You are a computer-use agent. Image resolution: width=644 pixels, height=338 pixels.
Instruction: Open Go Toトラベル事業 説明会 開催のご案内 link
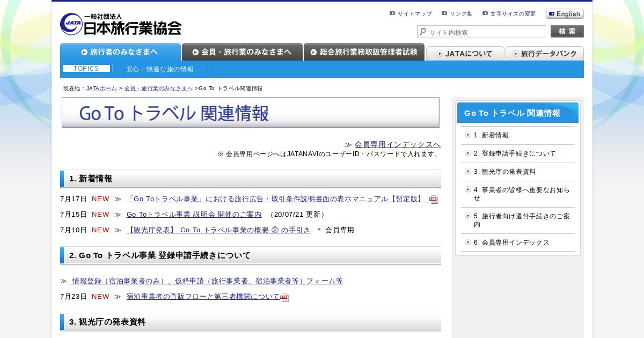coord(194,215)
